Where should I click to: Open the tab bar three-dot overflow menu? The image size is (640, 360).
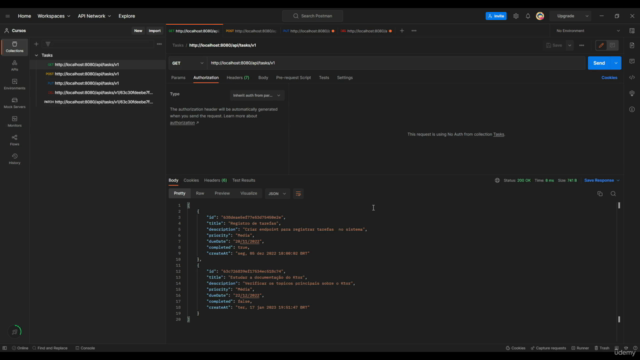pos(414,31)
